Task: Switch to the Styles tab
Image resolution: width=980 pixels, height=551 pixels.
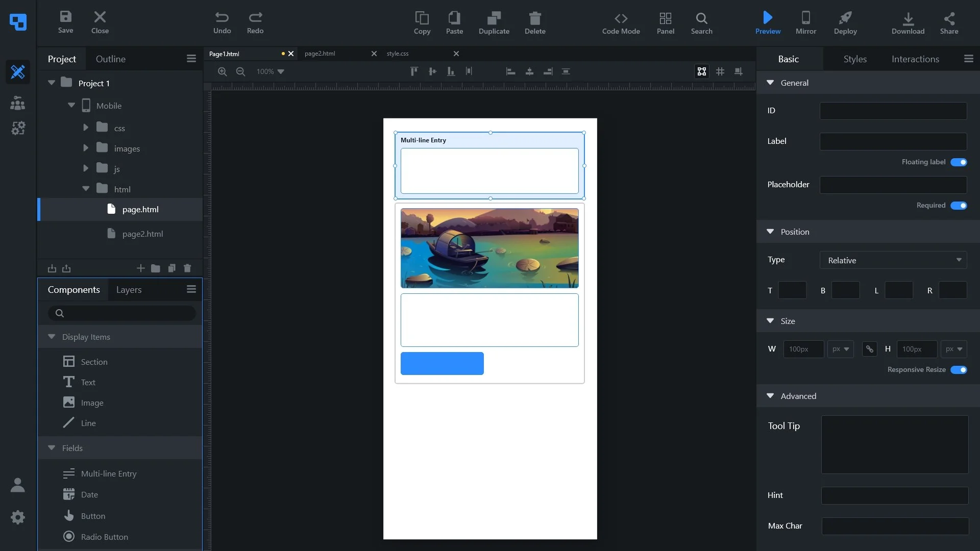Action: [855, 59]
